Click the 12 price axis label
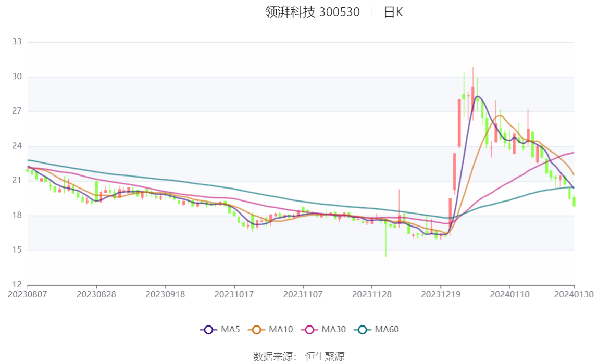 tap(17, 284)
